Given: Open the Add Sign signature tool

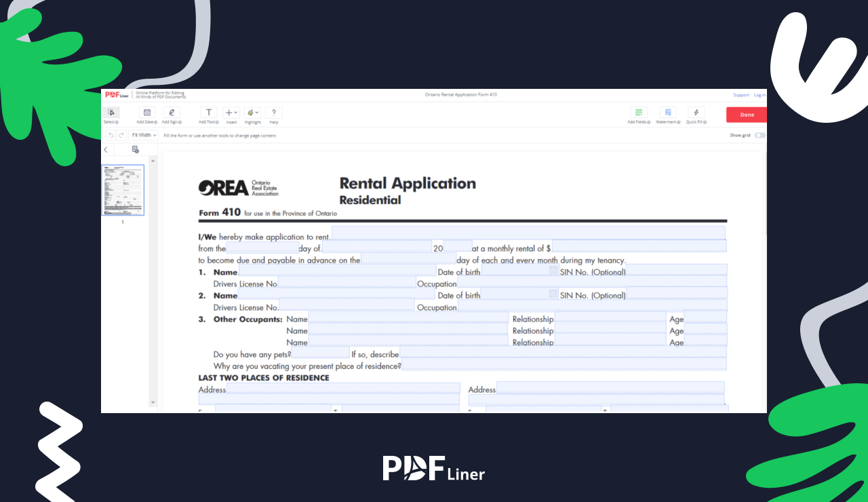Looking at the screenshot, I should [172, 113].
